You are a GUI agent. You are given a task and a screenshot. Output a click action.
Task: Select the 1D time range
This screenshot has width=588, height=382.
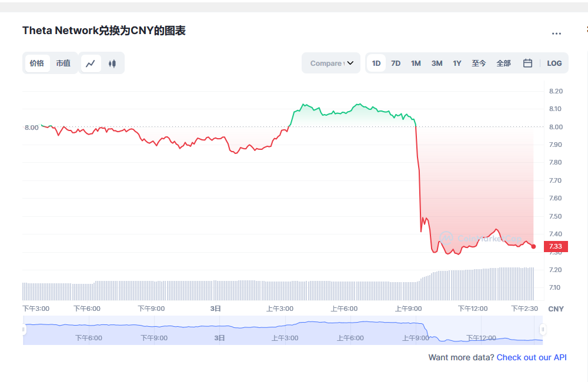(x=376, y=63)
